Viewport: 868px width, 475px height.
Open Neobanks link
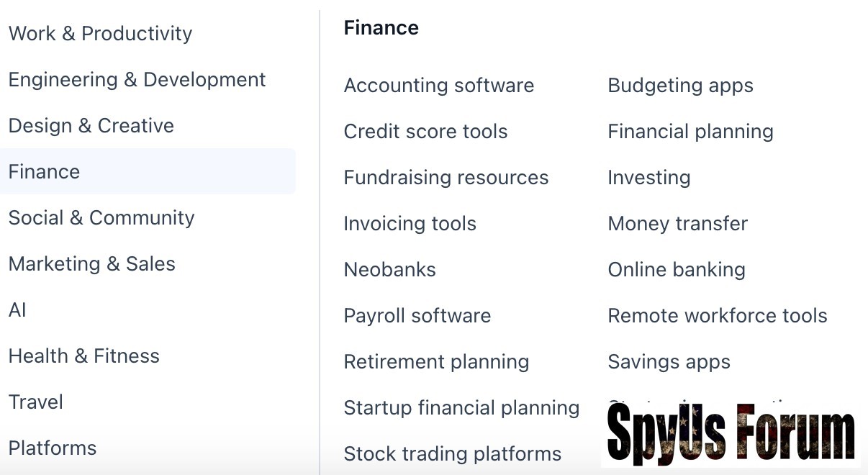[x=389, y=270]
